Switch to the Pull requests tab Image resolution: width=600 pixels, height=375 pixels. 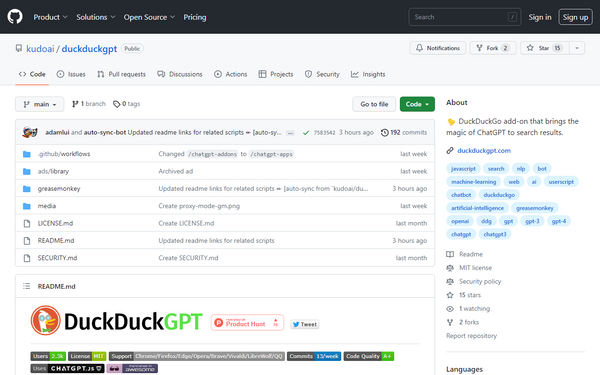pos(121,74)
